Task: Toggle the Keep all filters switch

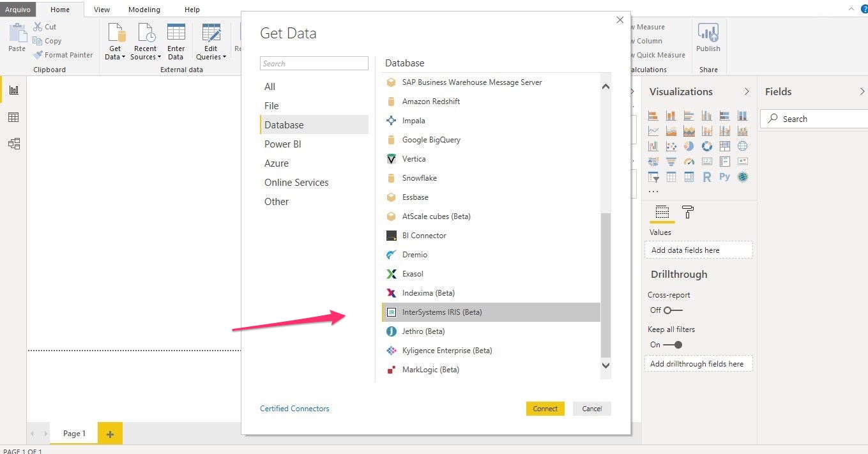Action: point(673,345)
